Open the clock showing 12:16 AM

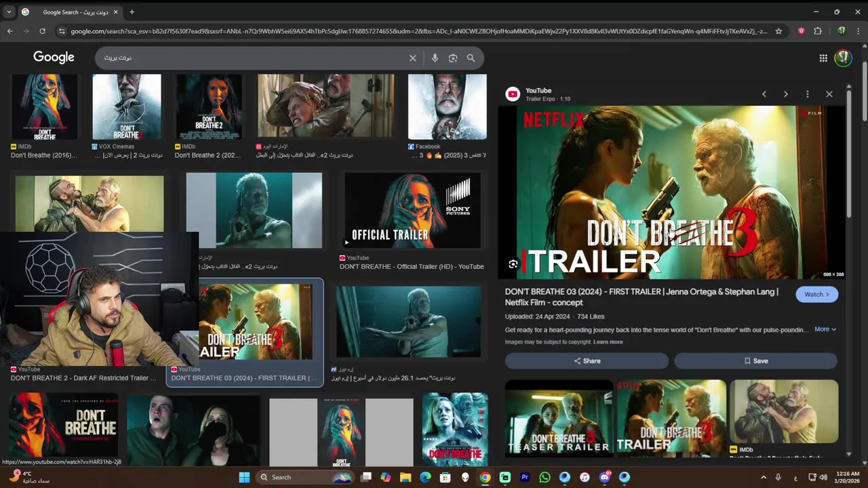tap(848, 477)
